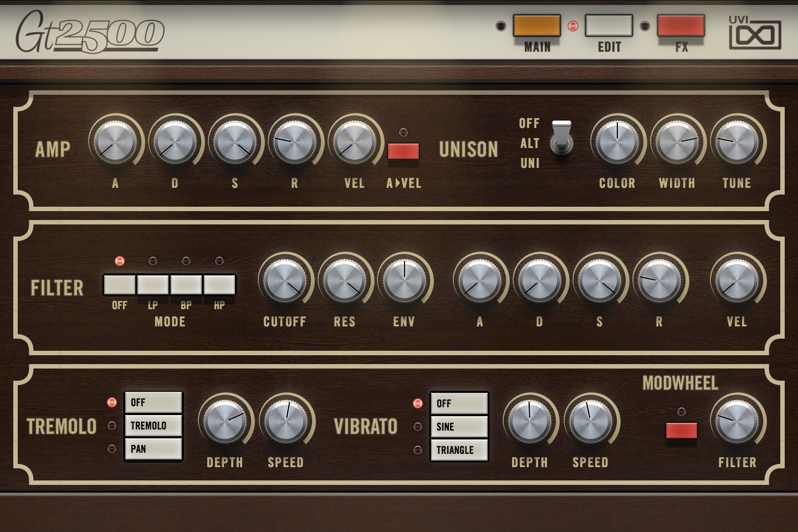The height and width of the screenshot is (532, 798).
Task: Click the Amp attack A knob
Action: [115, 142]
